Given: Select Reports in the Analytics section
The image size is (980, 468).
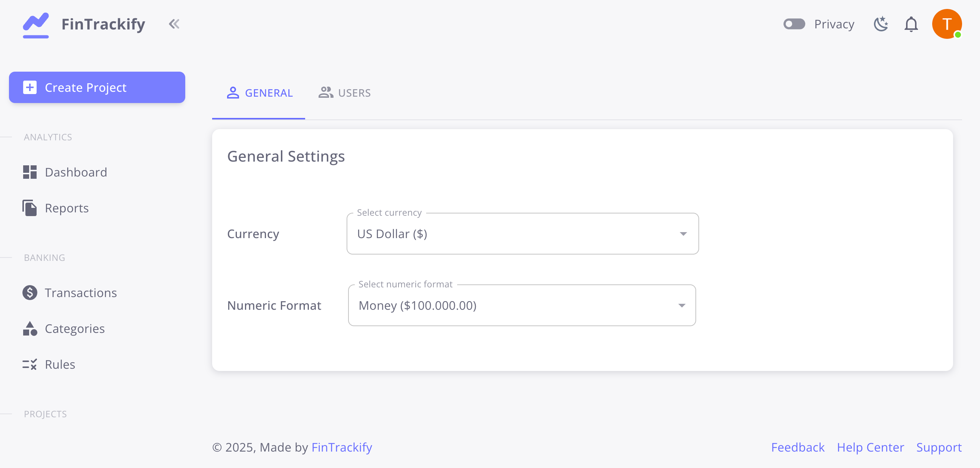Looking at the screenshot, I should click(x=66, y=208).
